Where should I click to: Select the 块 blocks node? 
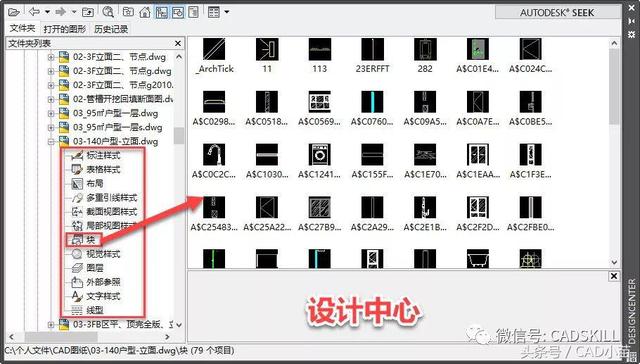coord(90,240)
